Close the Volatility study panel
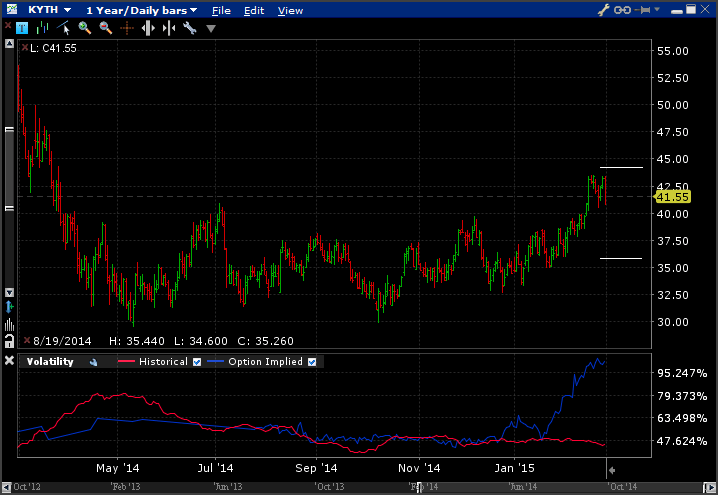The image size is (718, 495). (x=9, y=361)
